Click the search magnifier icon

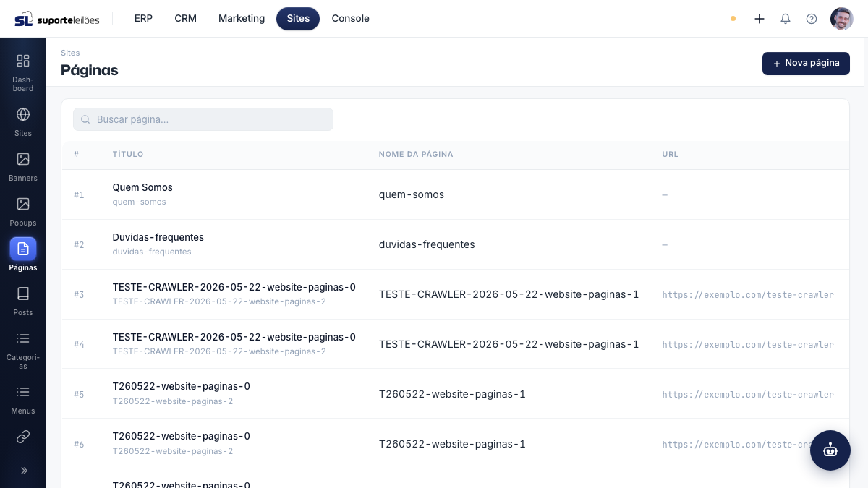85,119
